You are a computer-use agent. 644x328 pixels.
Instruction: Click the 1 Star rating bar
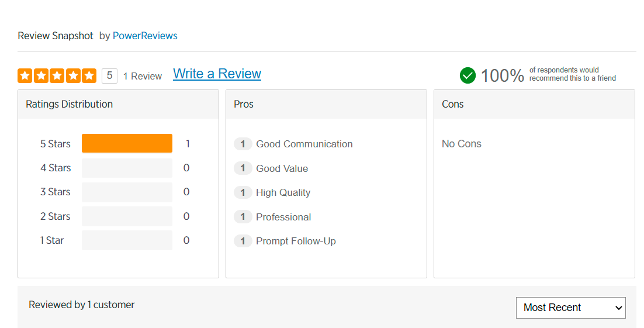[127, 240]
